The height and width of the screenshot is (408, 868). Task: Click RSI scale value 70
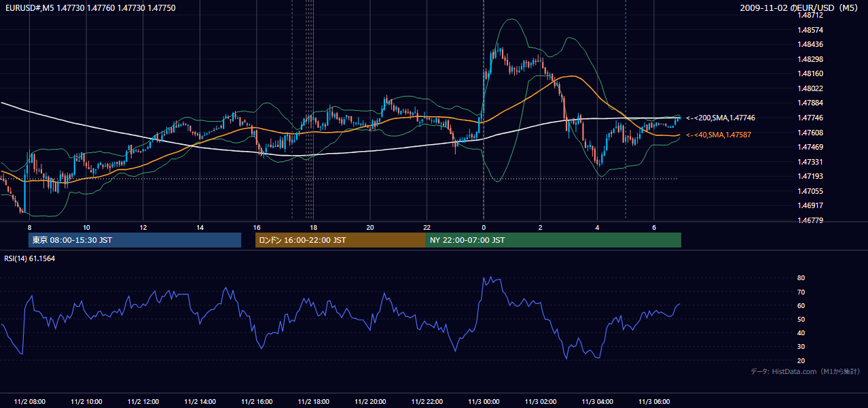pos(801,292)
